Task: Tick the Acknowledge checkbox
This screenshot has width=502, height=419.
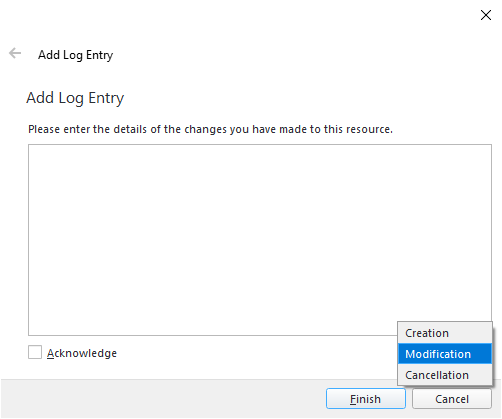Action: pos(35,352)
